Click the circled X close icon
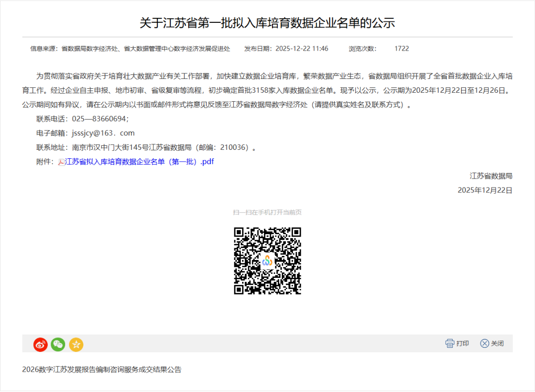 [484, 343]
